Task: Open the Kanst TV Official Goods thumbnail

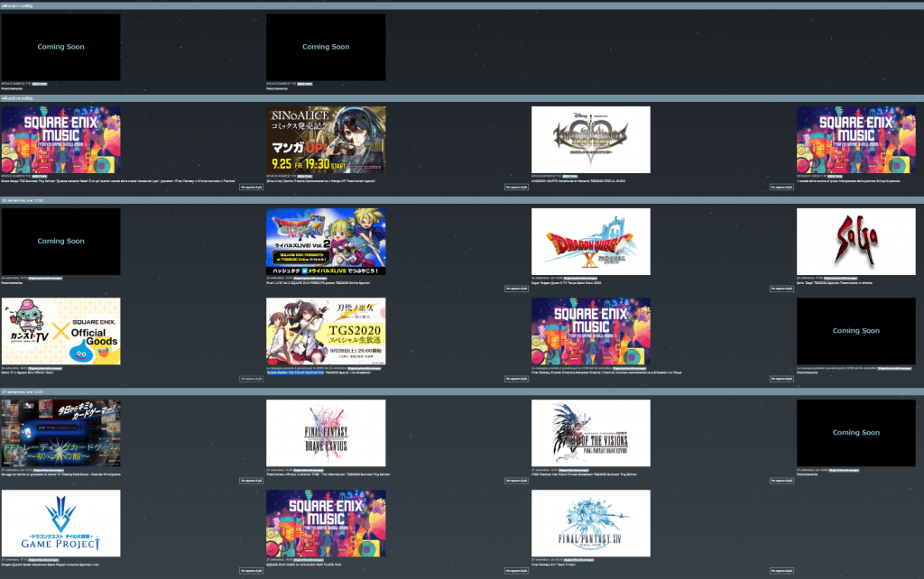Action: click(60, 331)
